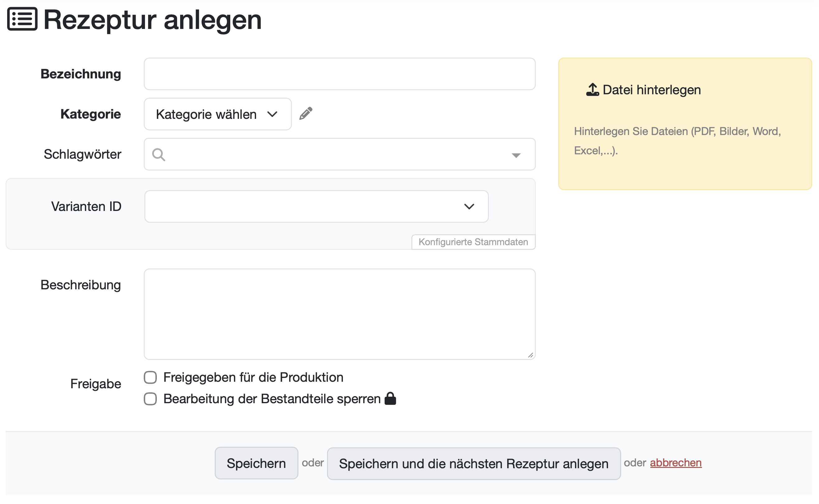Open the Kategorie wählen dropdown
The image size is (819, 504).
[217, 114]
